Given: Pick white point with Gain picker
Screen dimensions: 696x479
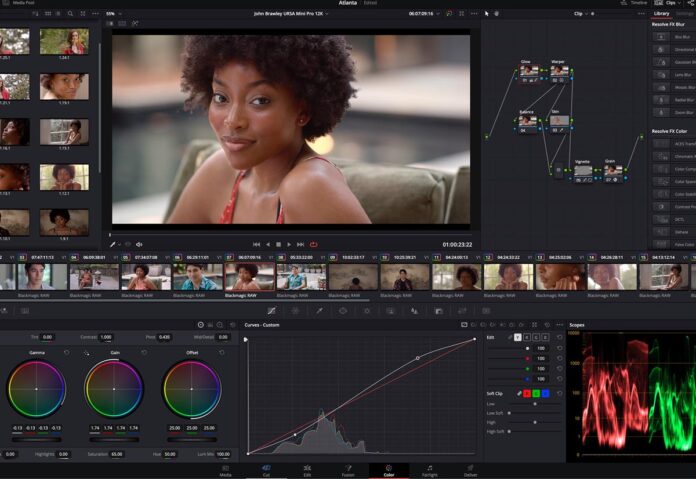Looking at the screenshot, I should [86, 353].
